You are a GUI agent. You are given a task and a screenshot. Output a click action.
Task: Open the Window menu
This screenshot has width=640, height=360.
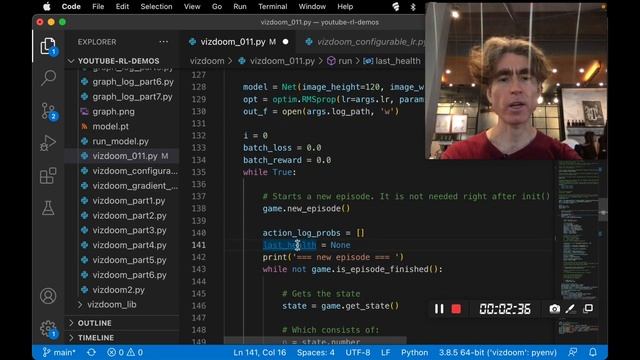click(312, 7)
